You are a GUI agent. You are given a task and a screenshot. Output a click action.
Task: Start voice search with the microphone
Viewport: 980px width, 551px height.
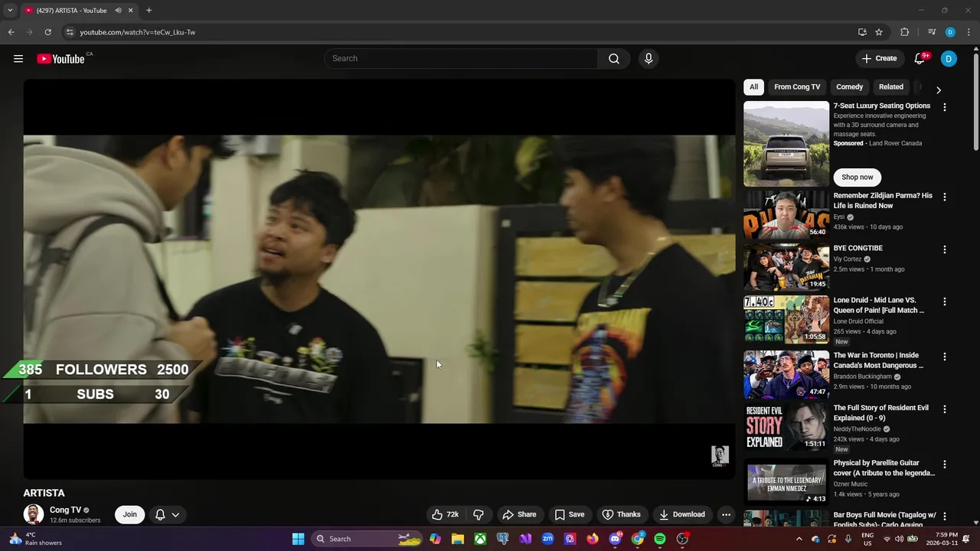click(648, 58)
